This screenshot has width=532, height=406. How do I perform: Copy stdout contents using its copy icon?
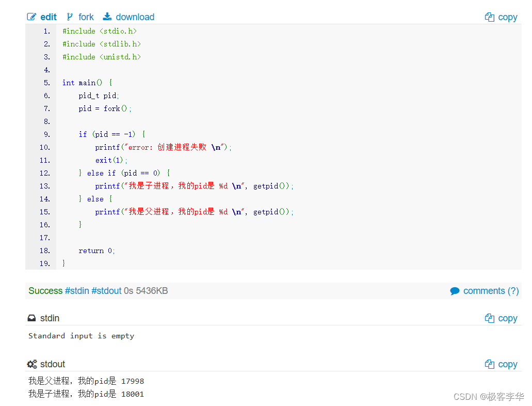coord(489,364)
